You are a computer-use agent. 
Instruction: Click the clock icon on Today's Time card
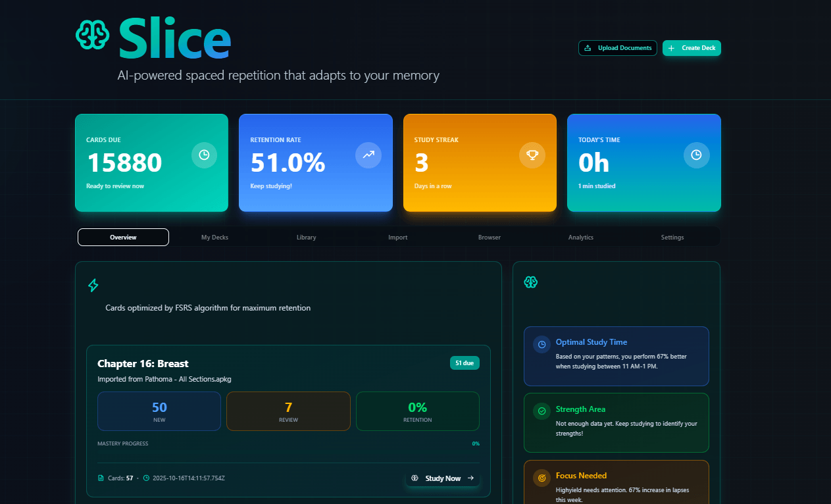[x=696, y=155]
